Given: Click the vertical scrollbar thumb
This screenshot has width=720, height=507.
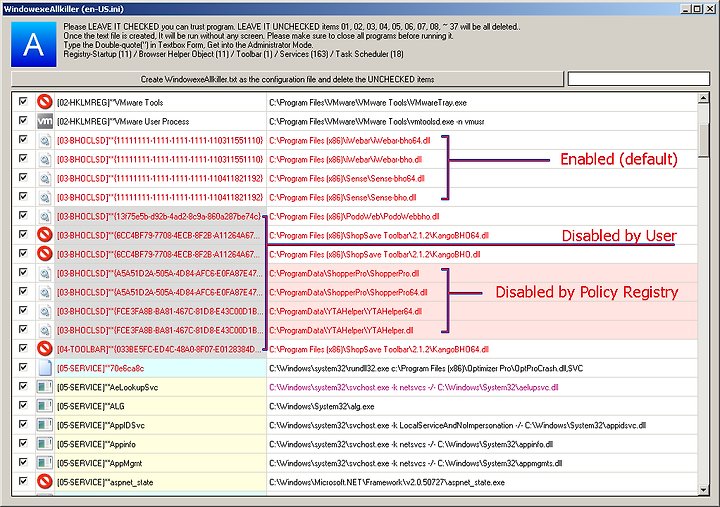Looking at the screenshot, I should point(703,141).
